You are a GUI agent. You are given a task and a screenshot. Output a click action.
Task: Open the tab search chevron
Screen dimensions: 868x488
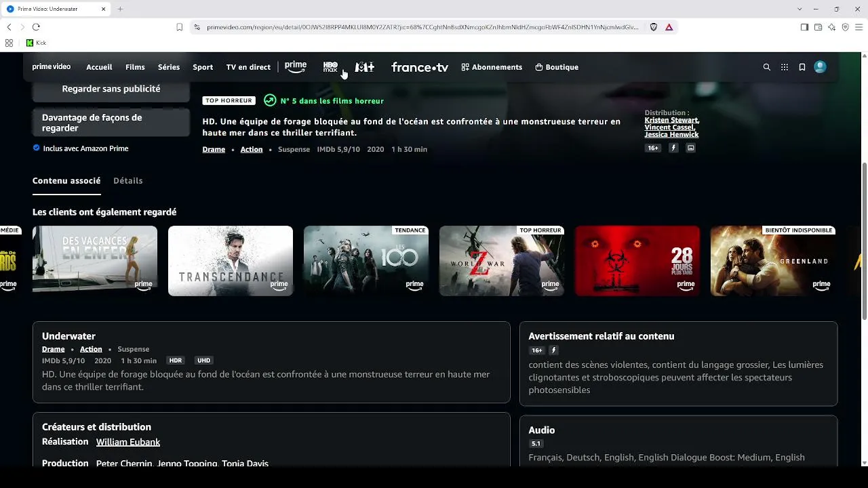pyautogui.click(x=800, y=9)
